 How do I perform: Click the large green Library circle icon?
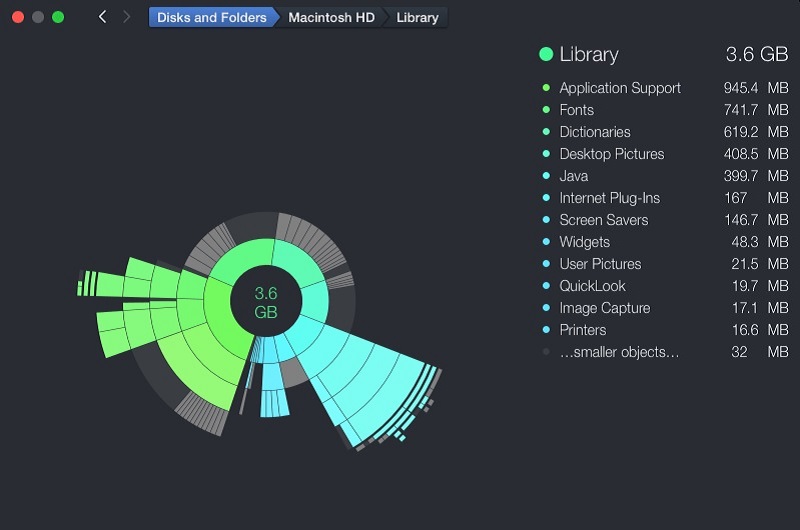coord(546,55)
